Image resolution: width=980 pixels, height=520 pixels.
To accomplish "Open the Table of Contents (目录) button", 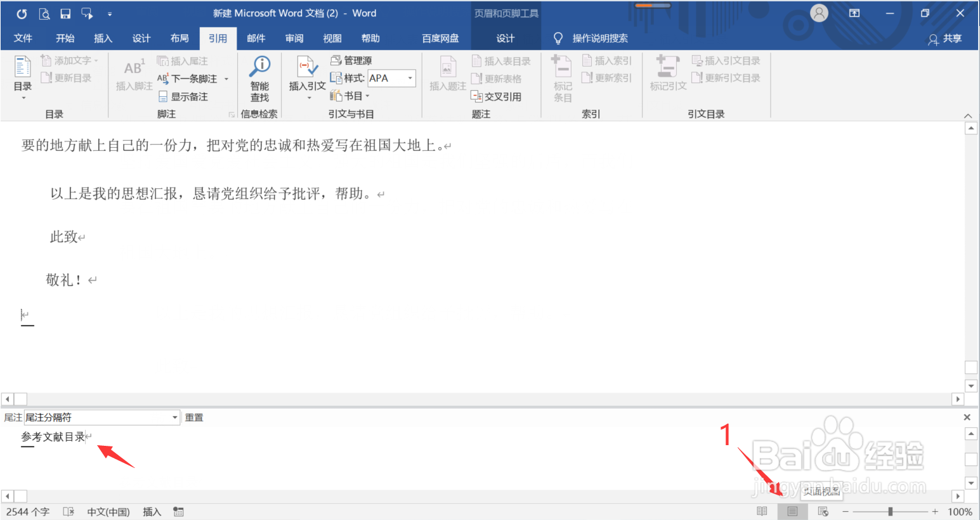I will [x=23, y=77].
